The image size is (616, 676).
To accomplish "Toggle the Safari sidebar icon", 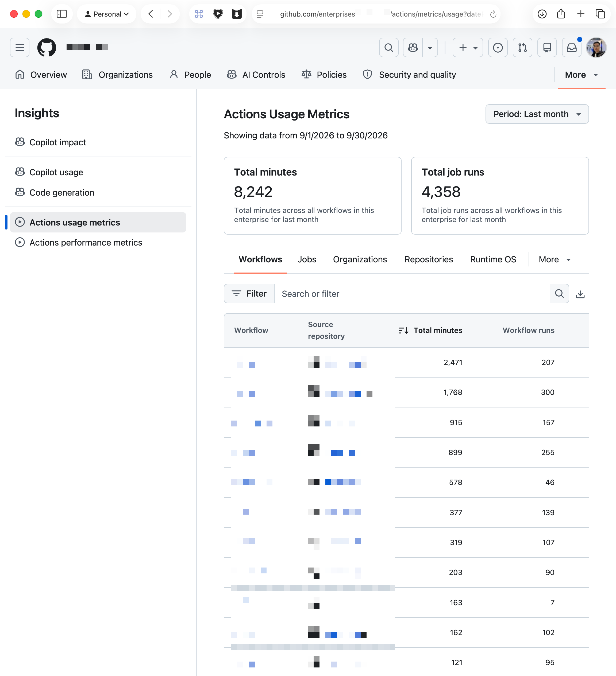I will (x=62, y=14).
